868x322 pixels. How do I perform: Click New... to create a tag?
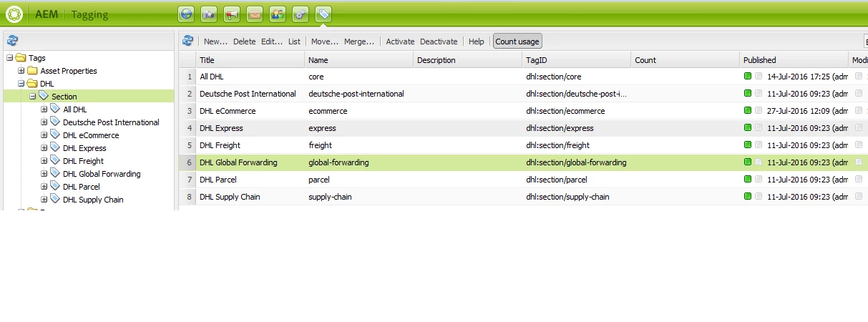point(215,42)
